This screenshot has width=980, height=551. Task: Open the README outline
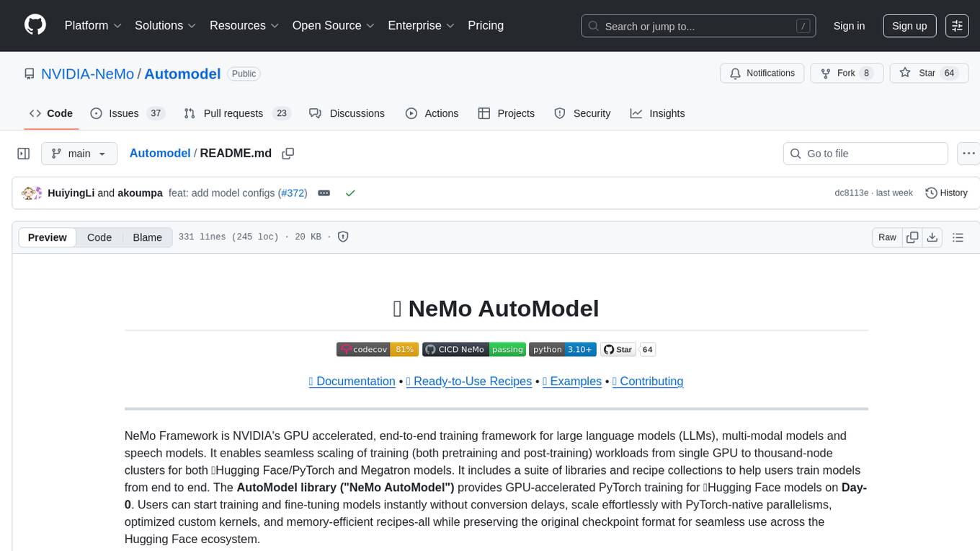[x=958, y=237]
